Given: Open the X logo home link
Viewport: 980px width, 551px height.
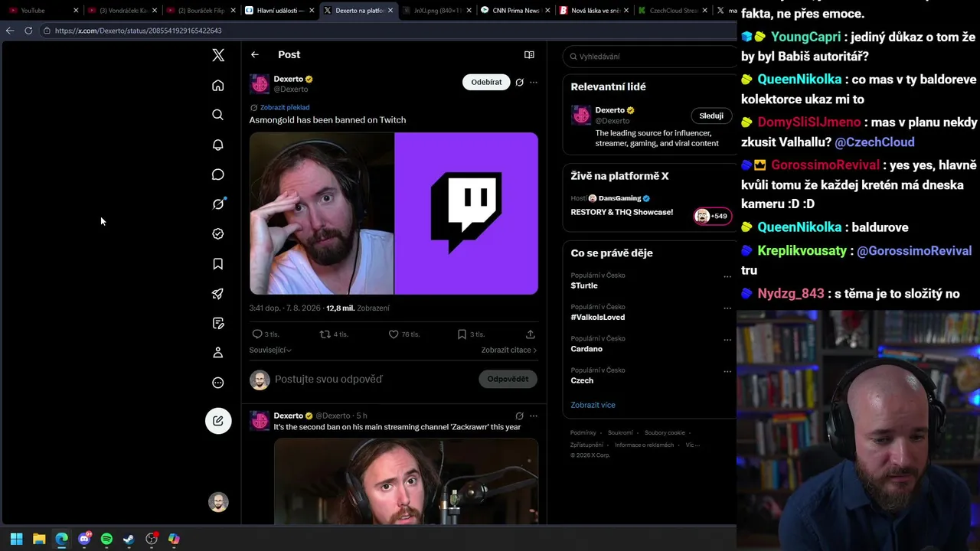Looking at the screenshot, I should (218, 55).
